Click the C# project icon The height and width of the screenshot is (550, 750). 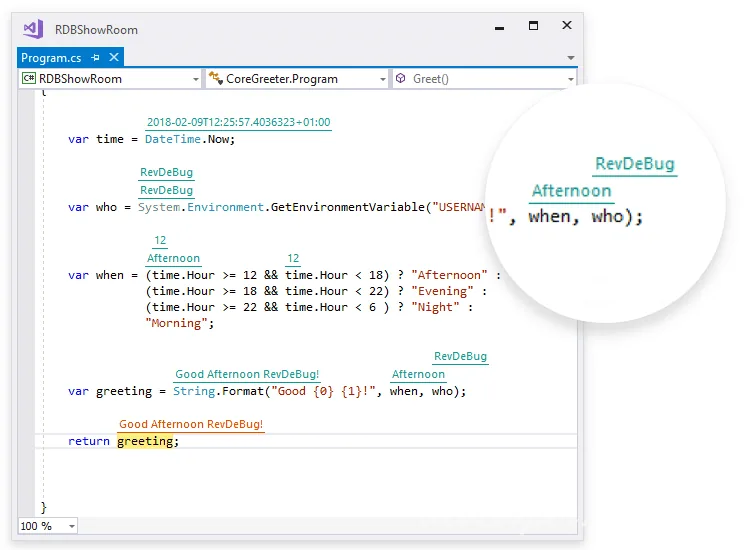(29, 78)
